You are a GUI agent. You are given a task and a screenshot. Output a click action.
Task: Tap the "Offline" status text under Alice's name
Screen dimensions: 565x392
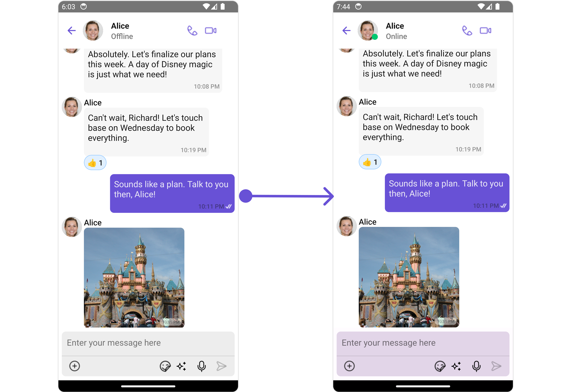(x=122, y=36)
